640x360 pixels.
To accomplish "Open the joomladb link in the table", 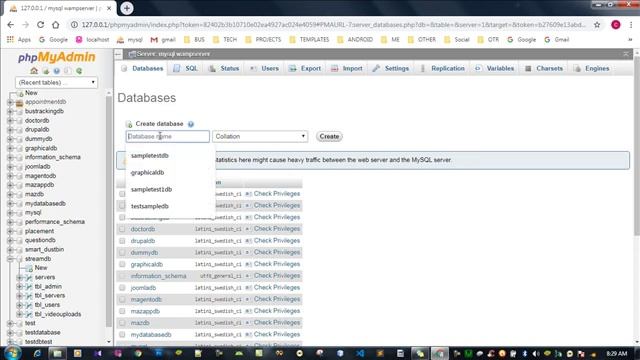I will click(x=143, y=288).
